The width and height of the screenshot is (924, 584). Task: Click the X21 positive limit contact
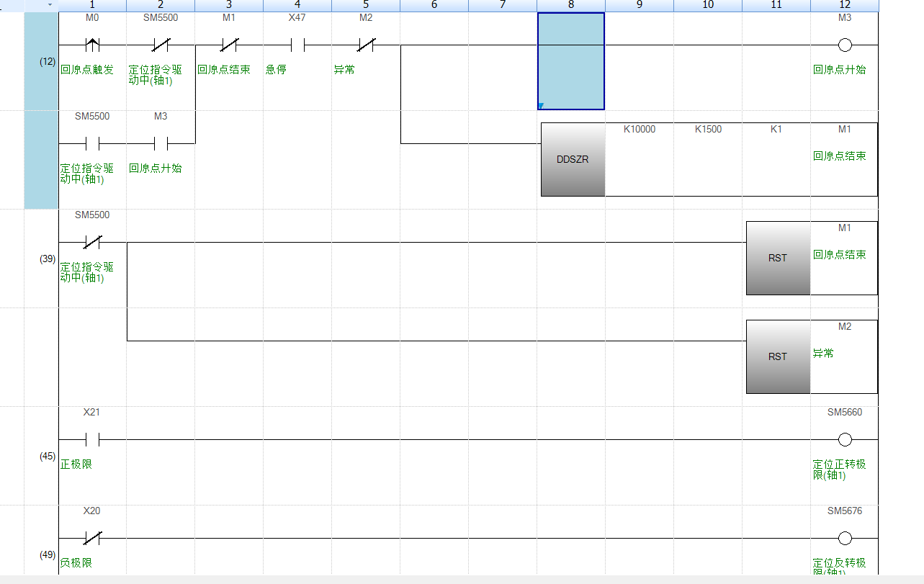click(x=92, y=439)
